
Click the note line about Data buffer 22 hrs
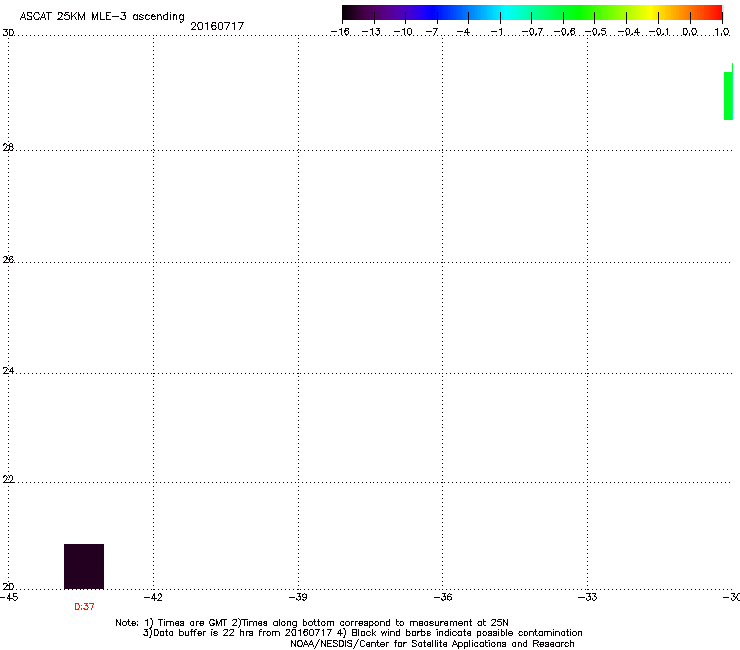(x=363, y=633)
